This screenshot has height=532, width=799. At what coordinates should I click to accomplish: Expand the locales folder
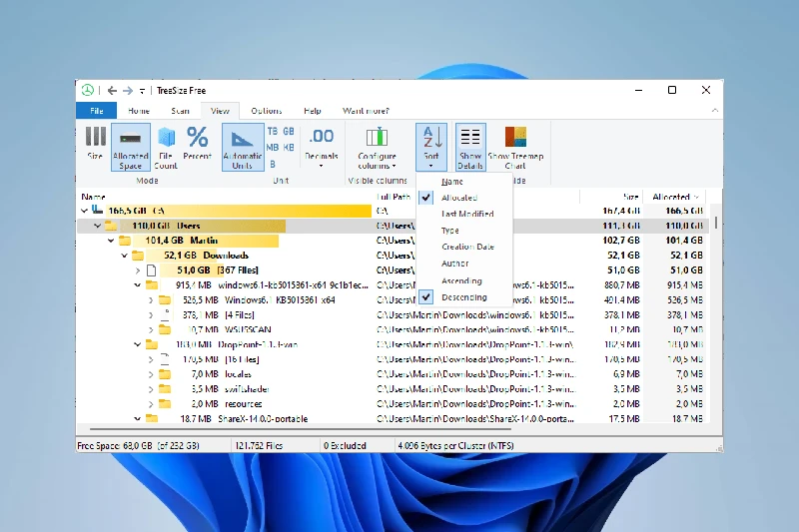(x=151, y=374)
